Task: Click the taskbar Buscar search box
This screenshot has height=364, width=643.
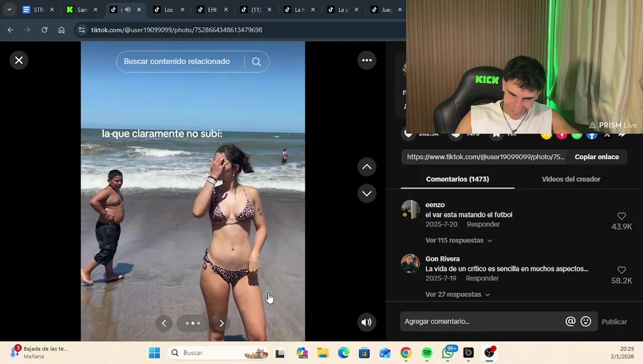Action: 218,353
